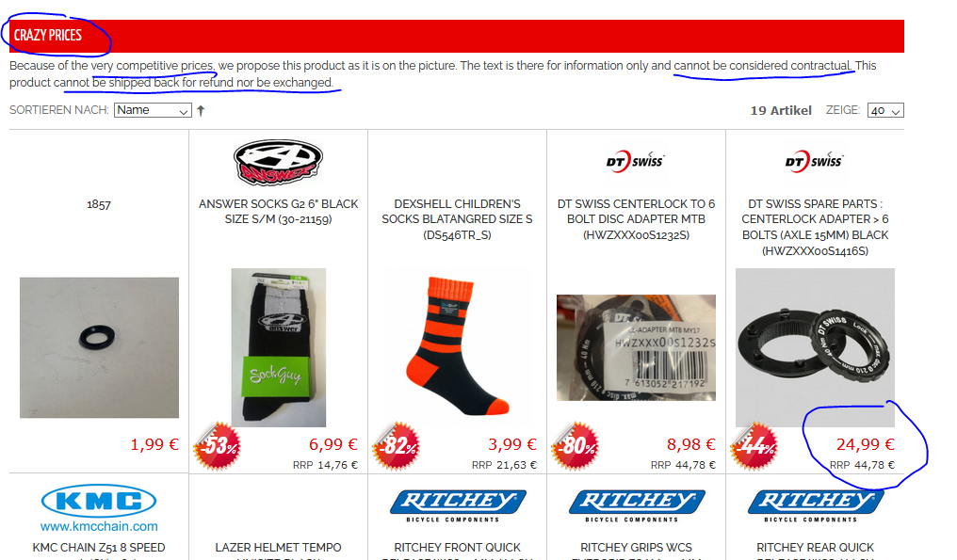
Task: Click the Crazy Prices header banner
Action: click(x=457, y=36)
